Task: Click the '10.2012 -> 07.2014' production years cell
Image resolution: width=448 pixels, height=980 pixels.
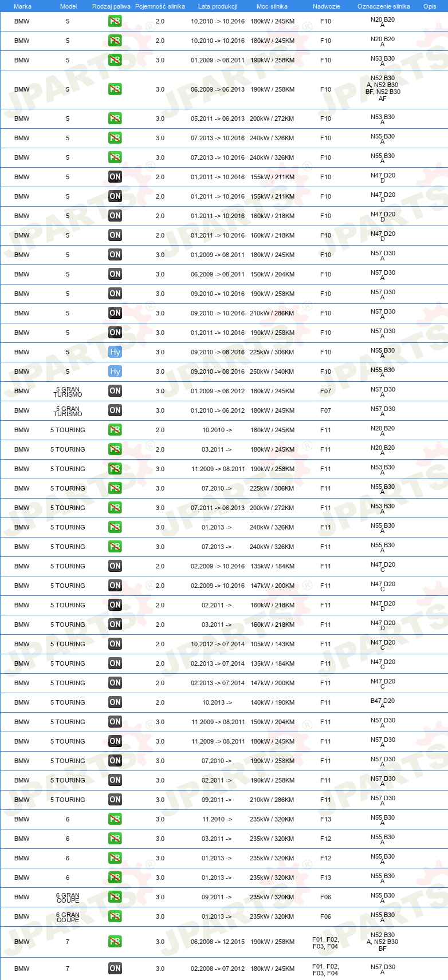Action: pos(218,644)
